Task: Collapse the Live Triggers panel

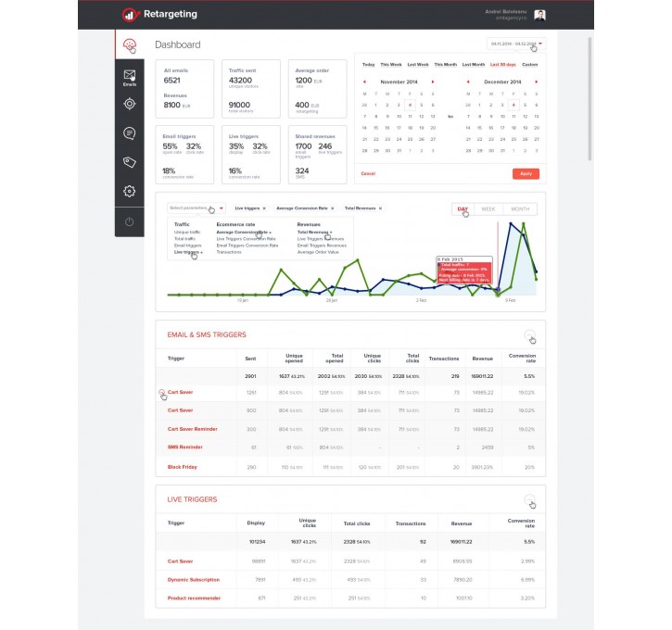Action: pyautogui.click(x=529, y=499)
